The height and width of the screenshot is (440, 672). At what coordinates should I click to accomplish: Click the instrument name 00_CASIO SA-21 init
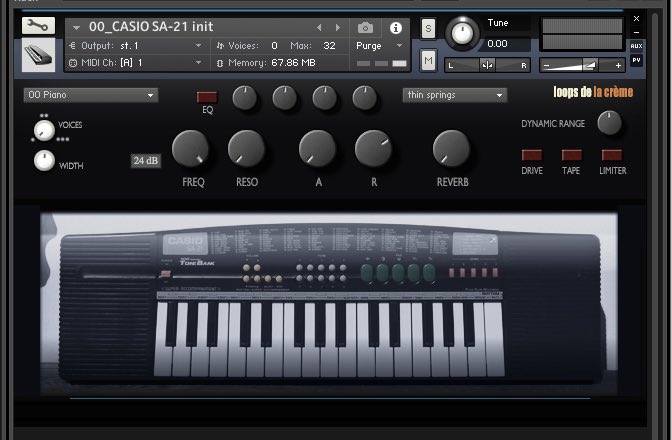(151, 27)
